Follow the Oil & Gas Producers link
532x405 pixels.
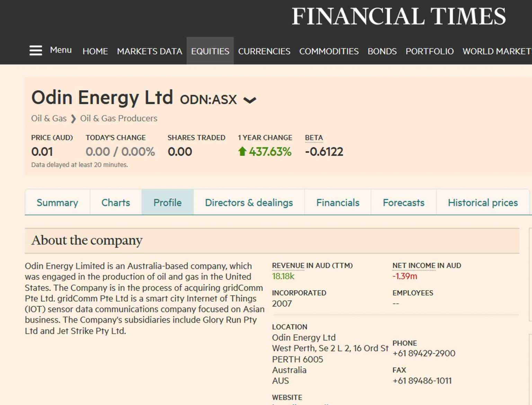click(x=118, y=119)
